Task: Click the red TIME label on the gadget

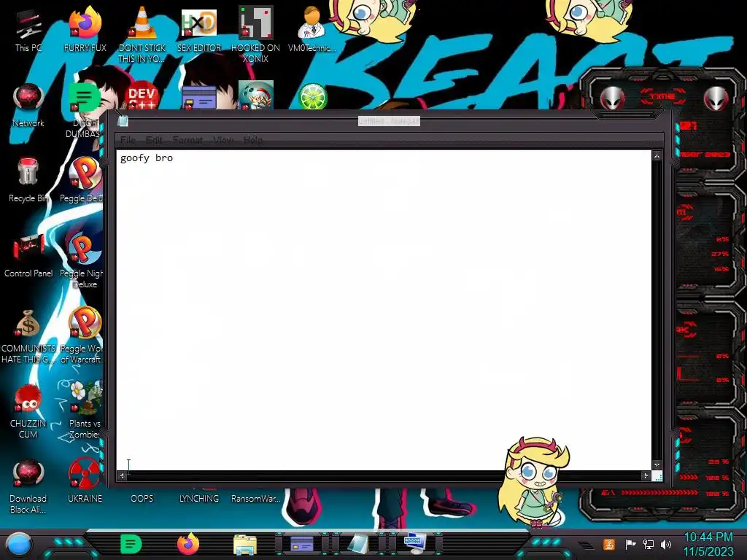Action: [662, 96]
